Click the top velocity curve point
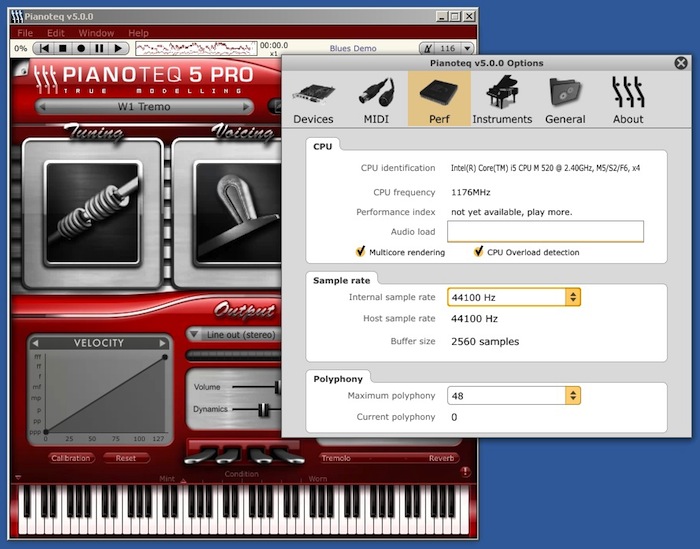 click(165, 357)
